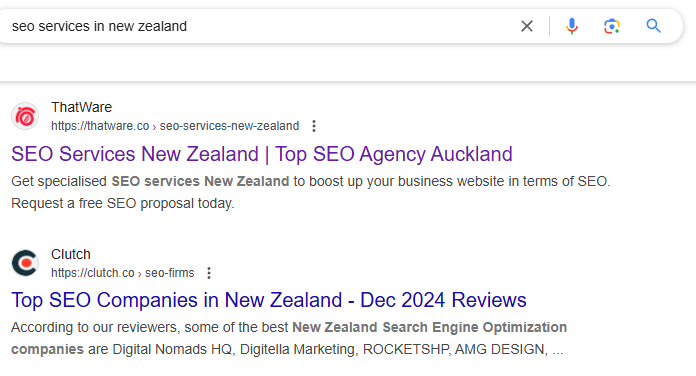
Task: Click the Clutch site name
Action: [x=71, y=254]
